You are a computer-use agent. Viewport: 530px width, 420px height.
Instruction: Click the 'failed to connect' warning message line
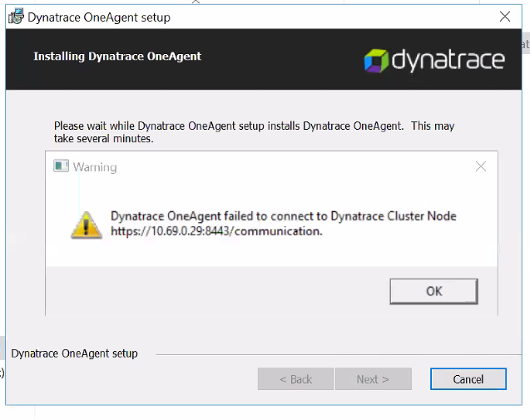click(x=283, y=216)
